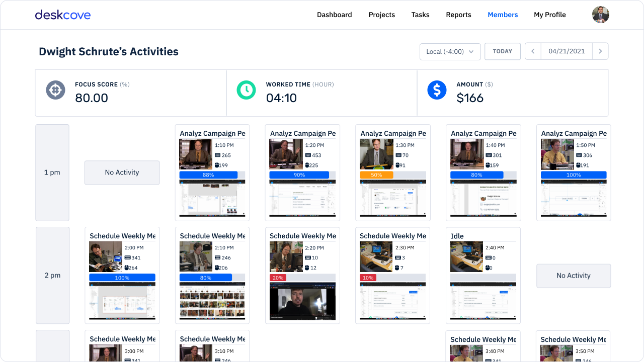
Task: Click the 04/21/2021 date field
Action: click(x=567, y=51)
